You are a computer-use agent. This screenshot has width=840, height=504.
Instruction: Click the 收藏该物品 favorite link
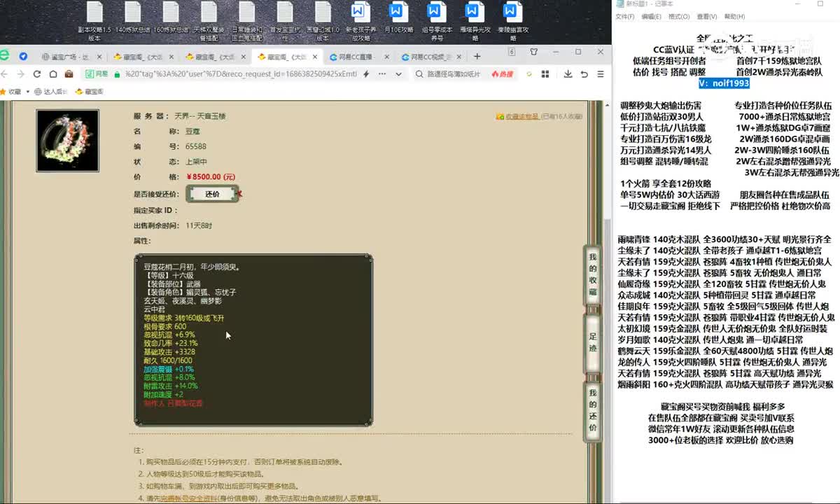click(x=522, y=117)
